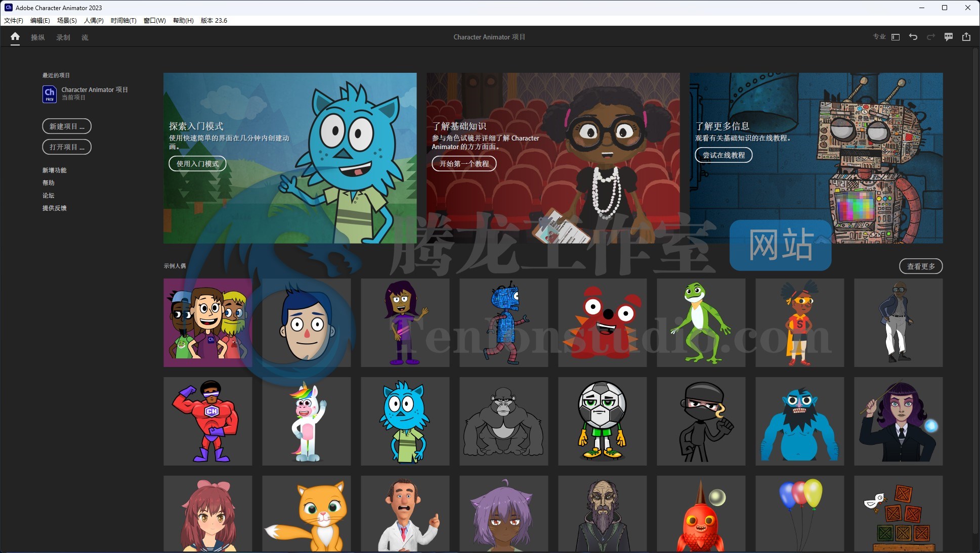This screenshot has width=980, height=553.
Task: Go to the Home screen icon
Action: coord(15,37)
